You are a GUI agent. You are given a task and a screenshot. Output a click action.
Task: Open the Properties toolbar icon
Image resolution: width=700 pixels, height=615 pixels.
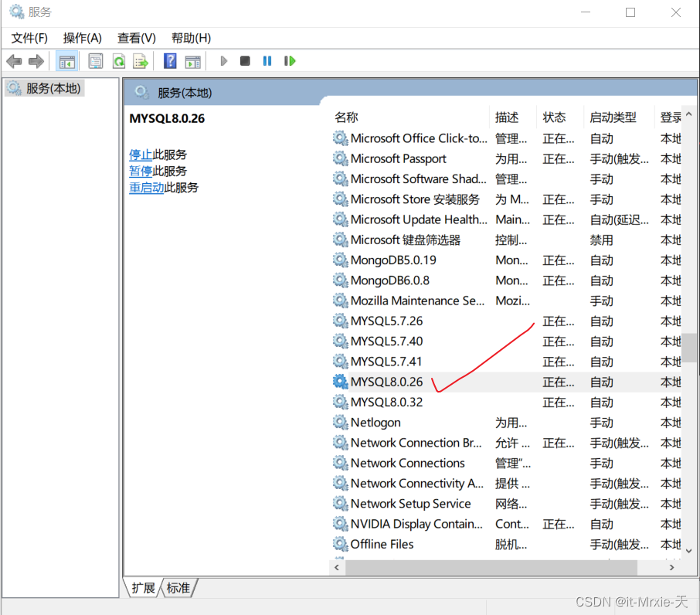coord(96,61)
